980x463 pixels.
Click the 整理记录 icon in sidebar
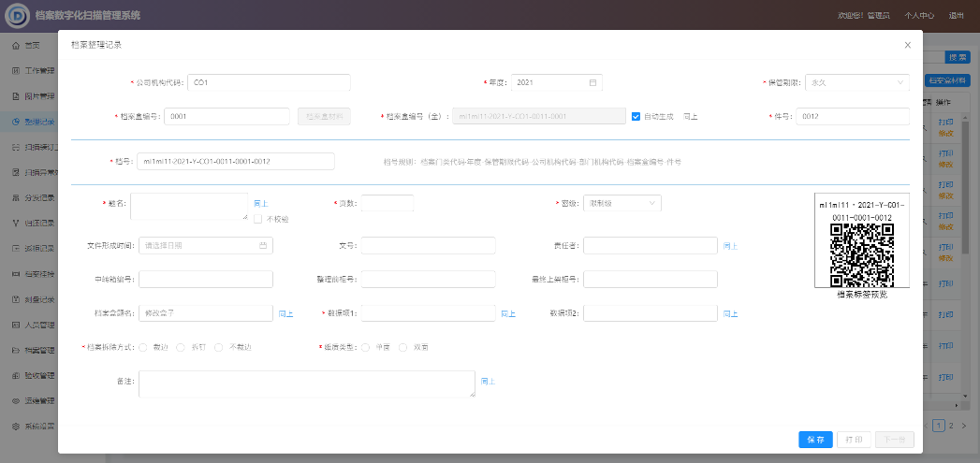coord(16,122)
